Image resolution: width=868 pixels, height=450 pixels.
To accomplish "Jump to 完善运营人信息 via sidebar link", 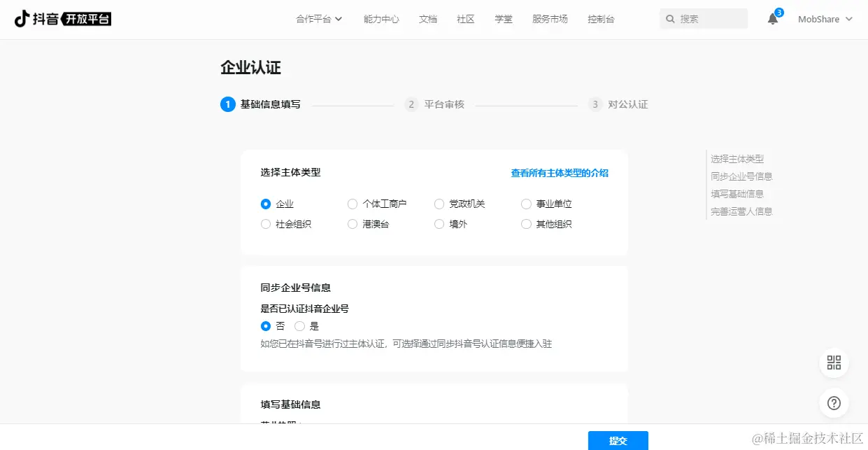I will coord(741,211).
